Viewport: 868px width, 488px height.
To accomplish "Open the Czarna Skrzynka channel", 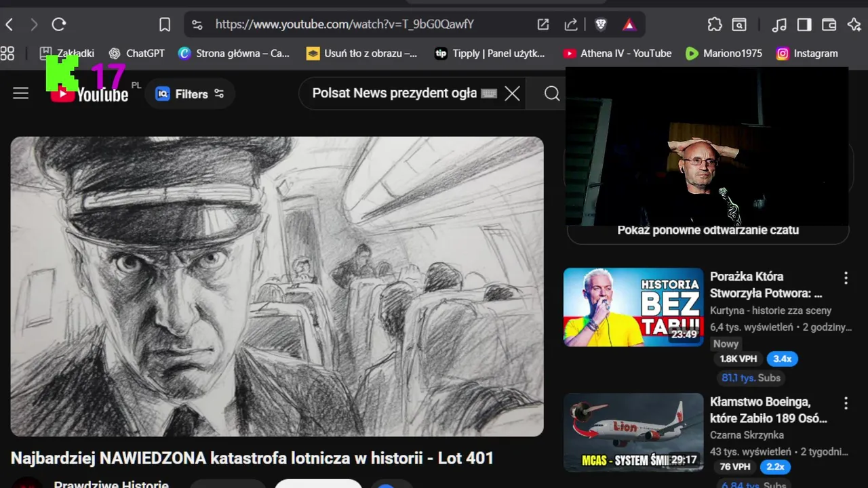I will (x=747, y=435).
